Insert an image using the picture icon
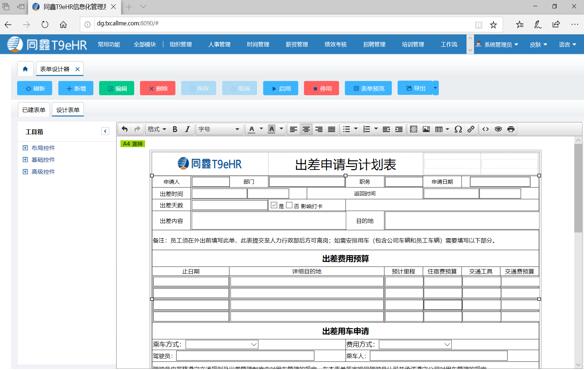 [426, 129]
